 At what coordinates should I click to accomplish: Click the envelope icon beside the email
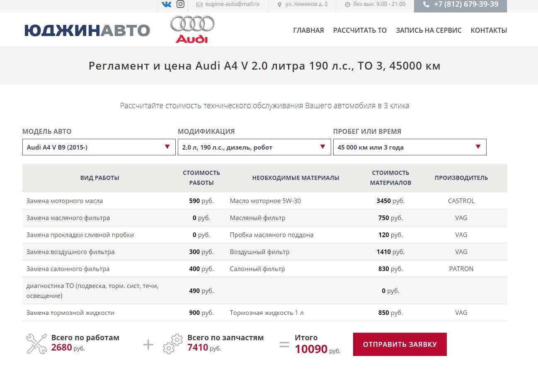[x=199, y=5]
